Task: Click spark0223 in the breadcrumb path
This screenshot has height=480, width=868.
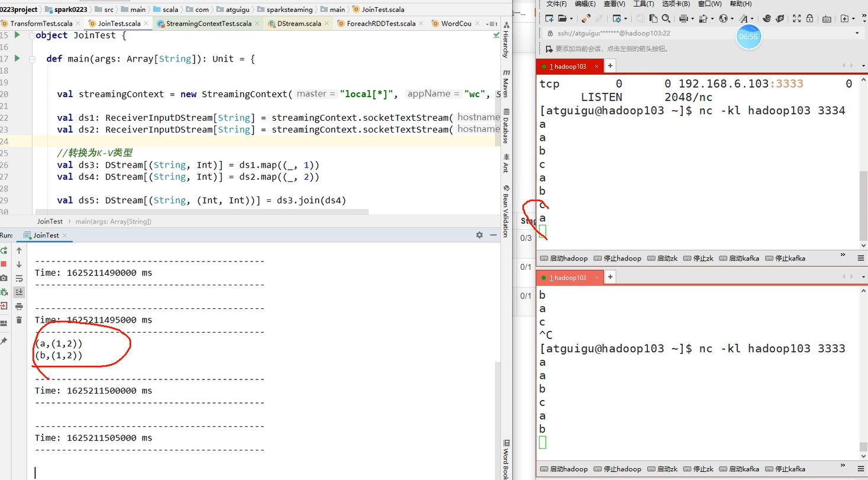Action: [x=70, y=9]
